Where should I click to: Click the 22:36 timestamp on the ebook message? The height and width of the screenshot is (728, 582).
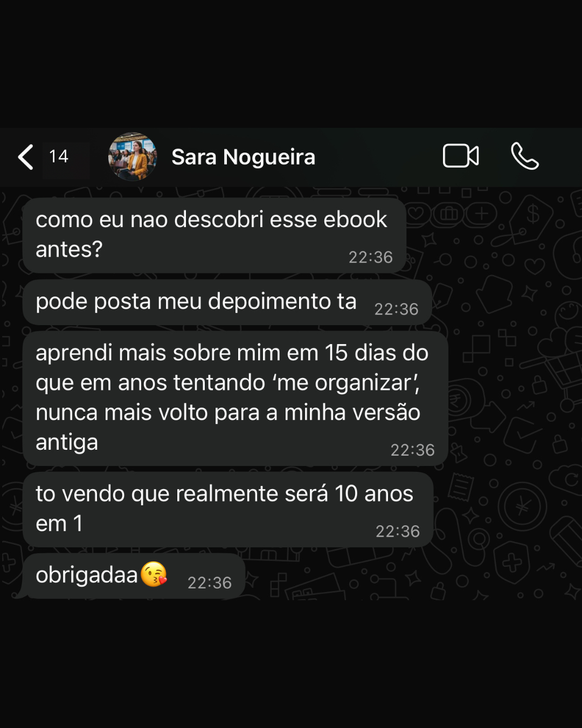(371, 257)
